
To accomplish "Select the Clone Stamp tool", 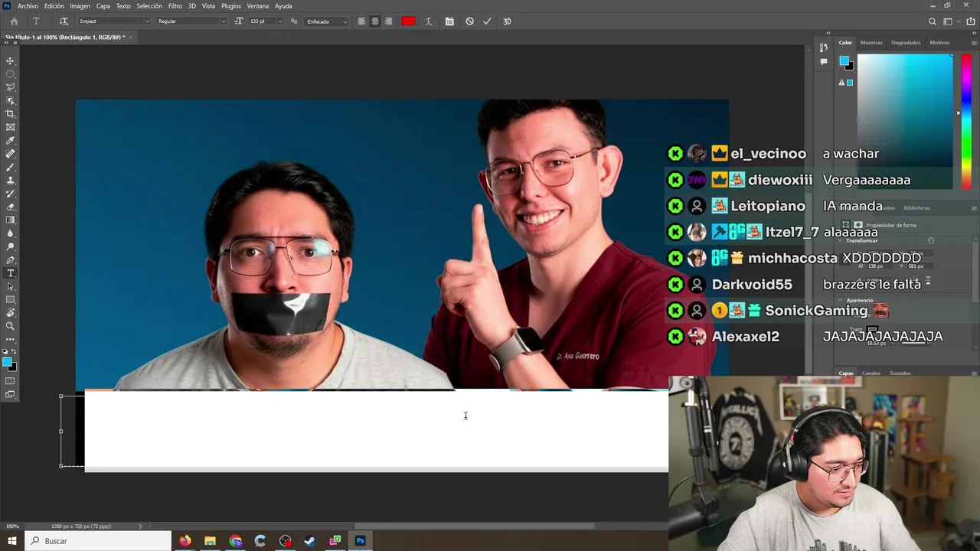I will (11, 181).
